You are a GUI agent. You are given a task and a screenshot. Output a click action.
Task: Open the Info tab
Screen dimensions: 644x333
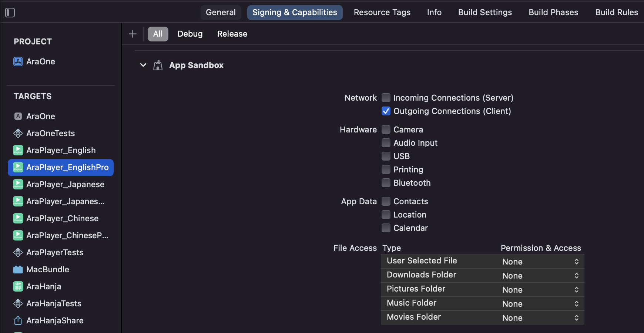pyautogui.click(x=434, y=13)
